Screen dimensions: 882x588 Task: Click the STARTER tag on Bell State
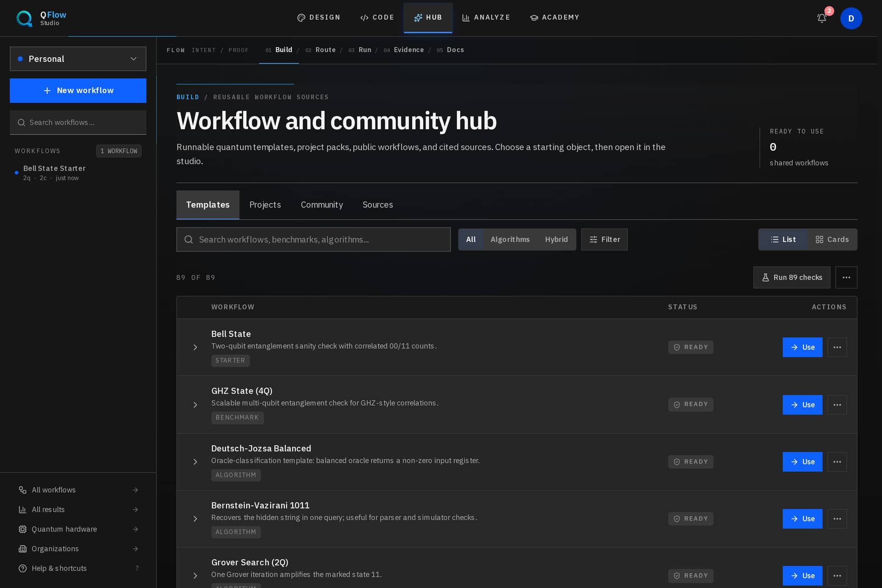[x=230, y=361]
